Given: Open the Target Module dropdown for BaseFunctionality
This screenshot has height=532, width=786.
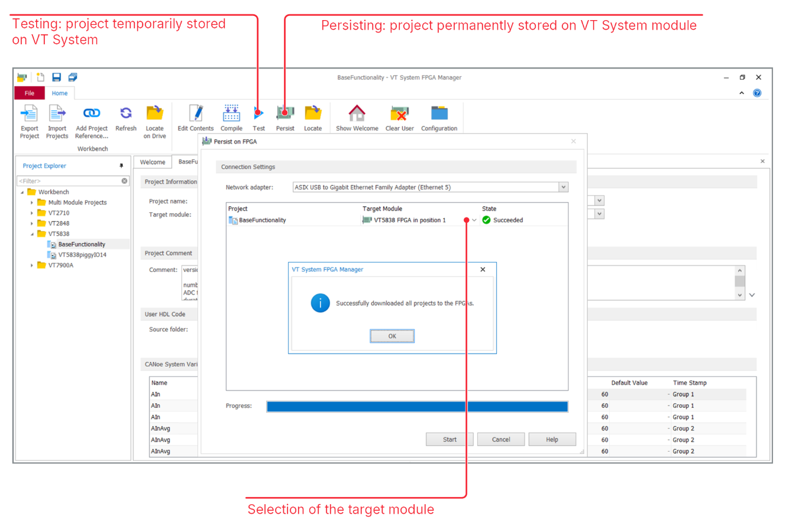Looking at the screenshot, I should pyautogui.click(x=474, y=220).
